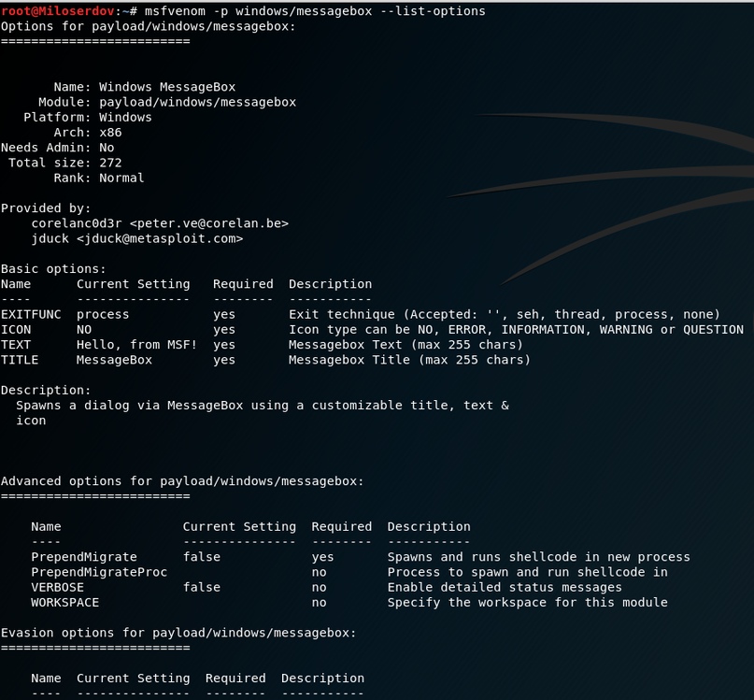
Task: Click the EXITFUNC option name
Action: tap(31, 314)
